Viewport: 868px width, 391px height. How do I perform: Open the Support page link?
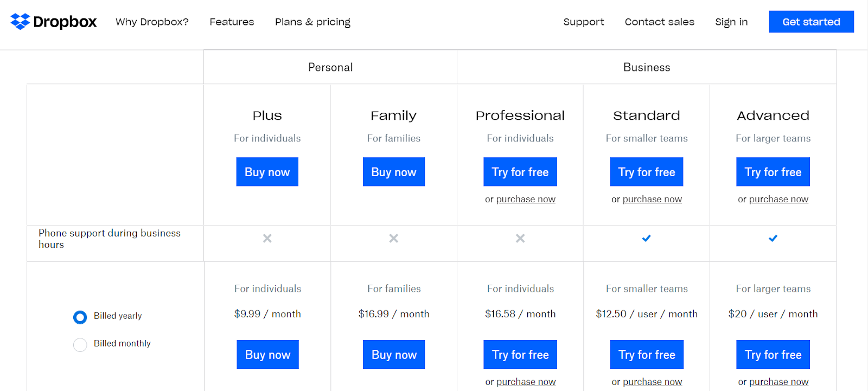pos(583,22)
